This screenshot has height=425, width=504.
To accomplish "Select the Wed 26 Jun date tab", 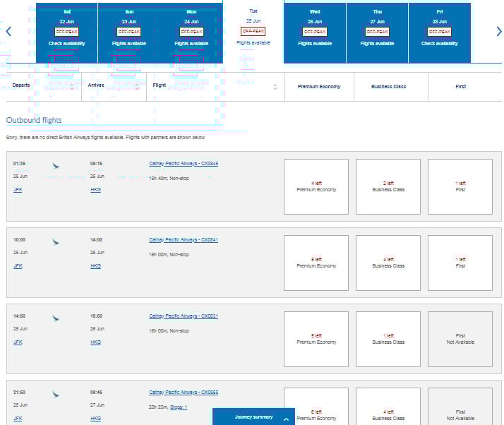I will (x=315, y=33).
